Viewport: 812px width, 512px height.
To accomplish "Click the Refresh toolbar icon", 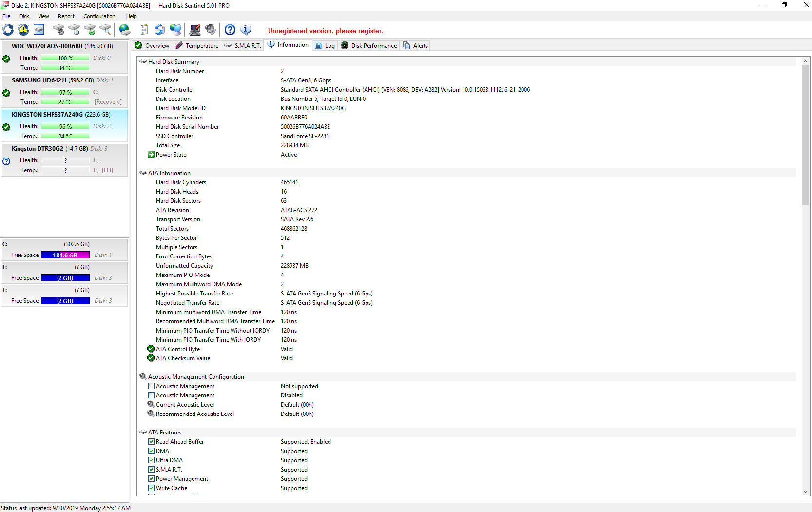I will 8,30.
